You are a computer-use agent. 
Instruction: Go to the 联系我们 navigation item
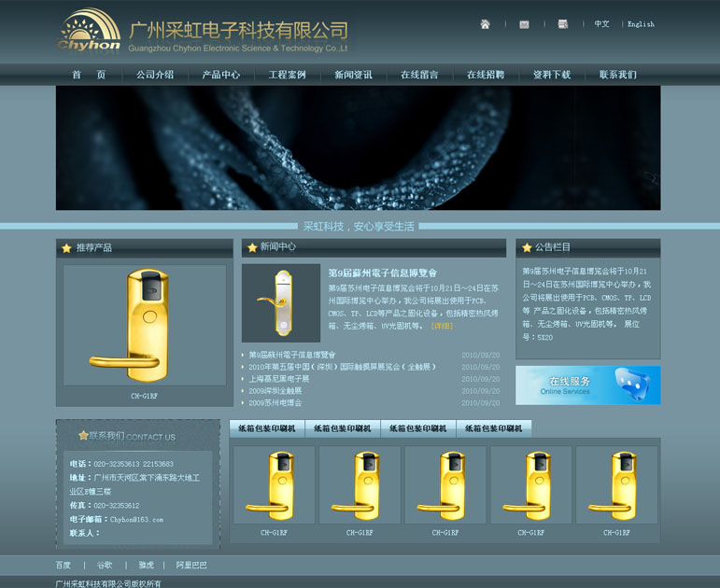pos(617,75)
